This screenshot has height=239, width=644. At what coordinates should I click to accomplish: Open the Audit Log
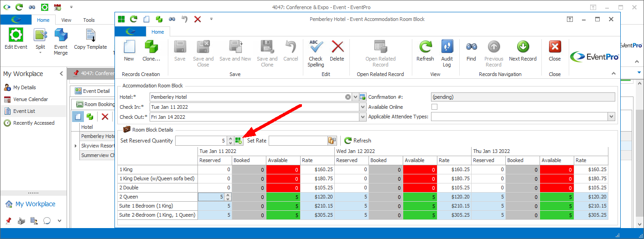click(447, 53)
